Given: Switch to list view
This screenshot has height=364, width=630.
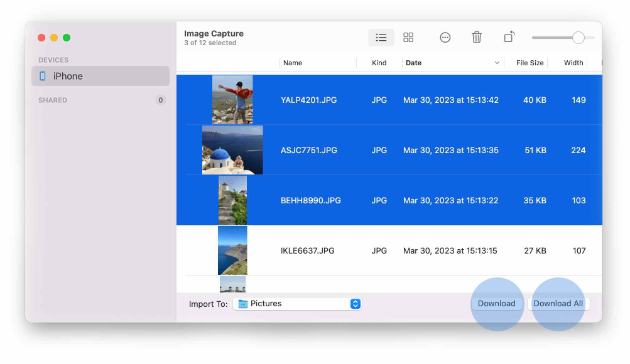Looking at the screenshot, I should pyautogui.click(x=381, y=37).
